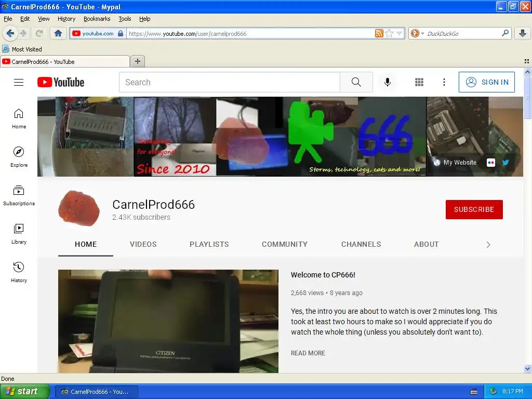Viewport: 532px width, 399px height.
Task: Click the browser Forward arrow
Action: (x=23, y=33)
